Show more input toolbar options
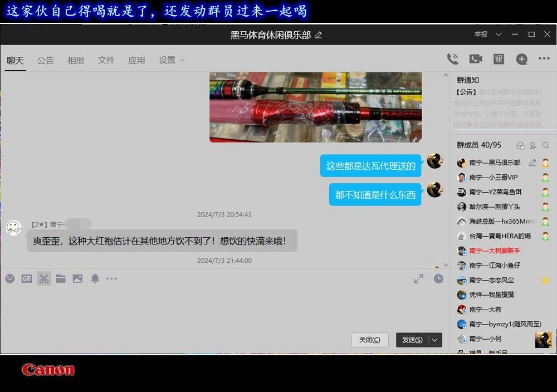This screenshot has width=557, height=392. click(x=111, y=279)
